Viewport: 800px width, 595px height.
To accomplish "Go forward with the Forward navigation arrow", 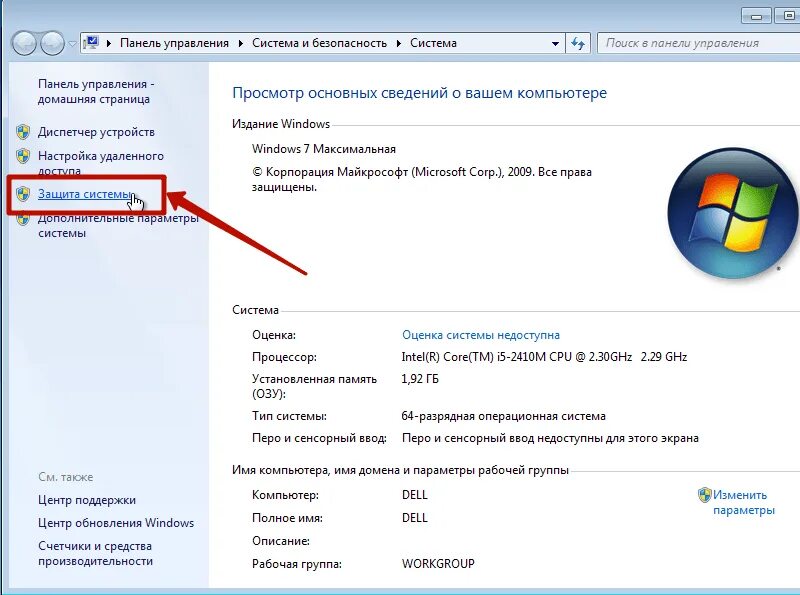I will click(x=53, y=43).
